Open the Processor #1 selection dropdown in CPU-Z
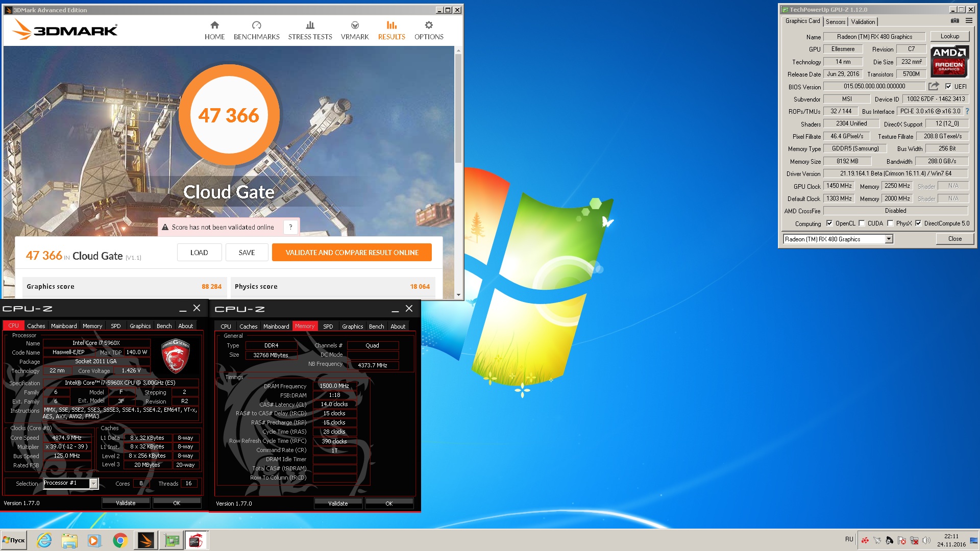 click(x=94, y=484)
